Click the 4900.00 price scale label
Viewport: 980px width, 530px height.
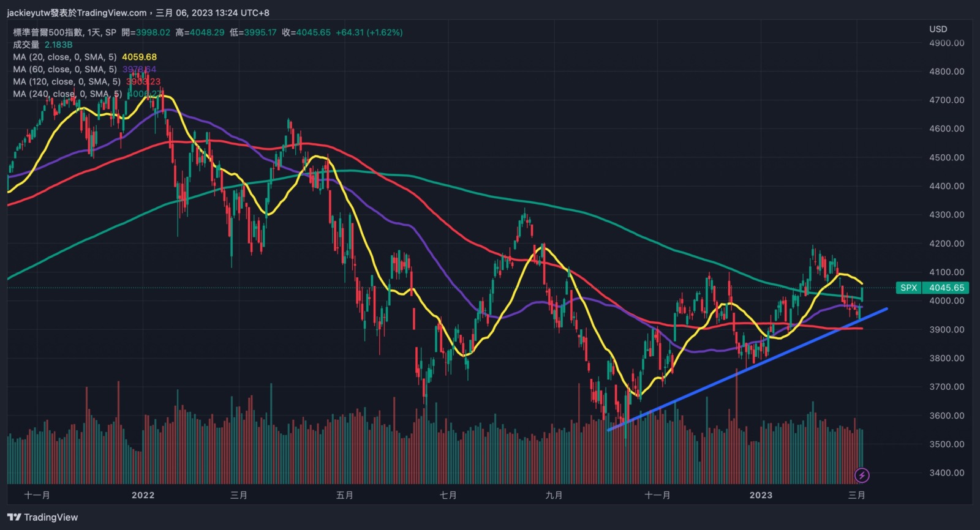tap(946, 43)
